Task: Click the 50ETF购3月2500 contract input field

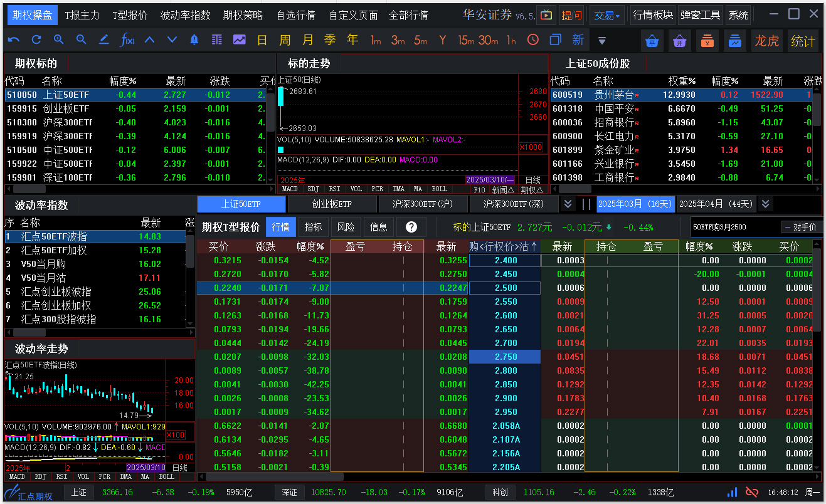Action: tap(735, 227)
